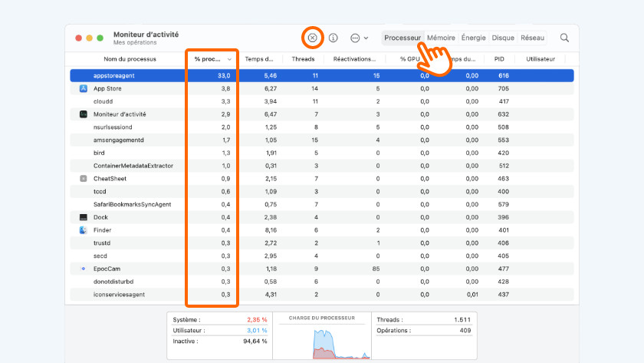644x363 pixels.
Task: Click PID value 705
Action: pos(503,88)
